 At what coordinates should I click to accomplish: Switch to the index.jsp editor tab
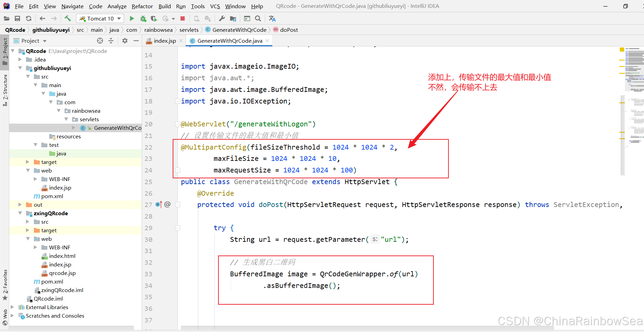point(164,41)
